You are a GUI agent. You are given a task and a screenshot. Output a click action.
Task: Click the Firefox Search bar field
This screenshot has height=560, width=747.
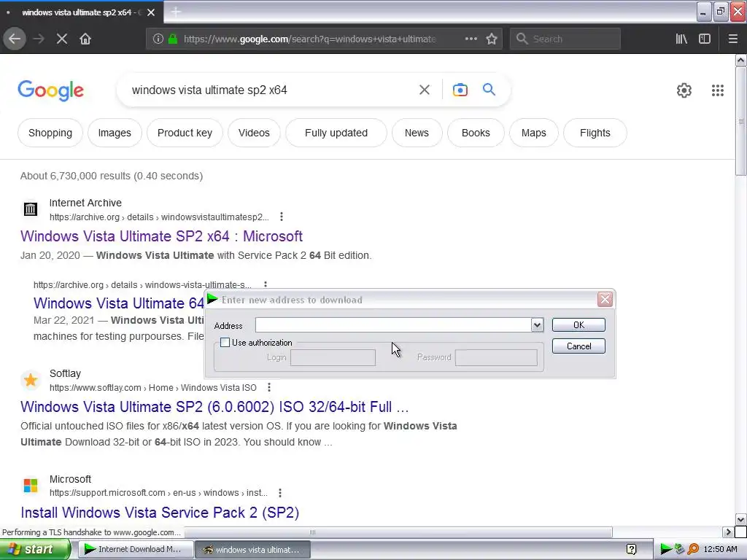[565, 39]
